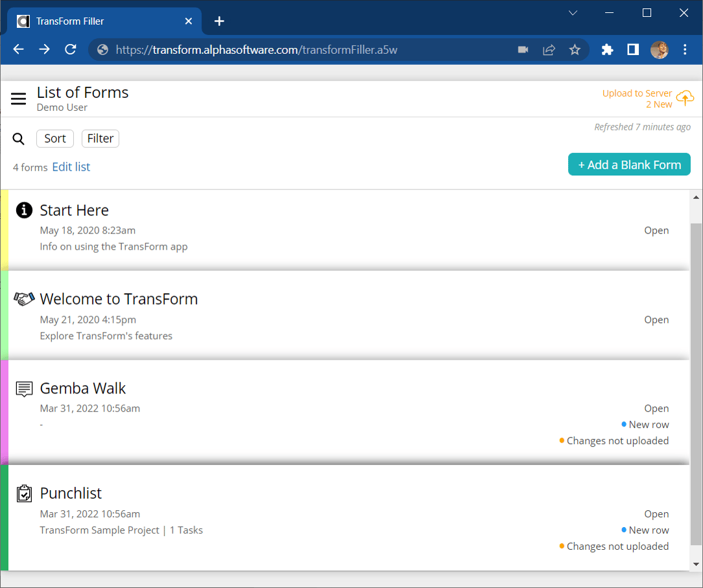Open the Punchlist form
This screenshot has height=588, width=703.
(656, 513)
